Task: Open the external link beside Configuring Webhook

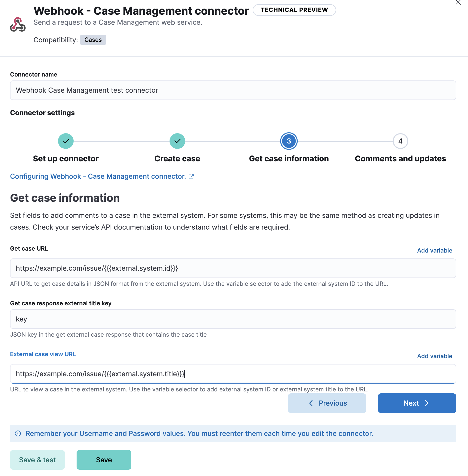Action: 191,176
